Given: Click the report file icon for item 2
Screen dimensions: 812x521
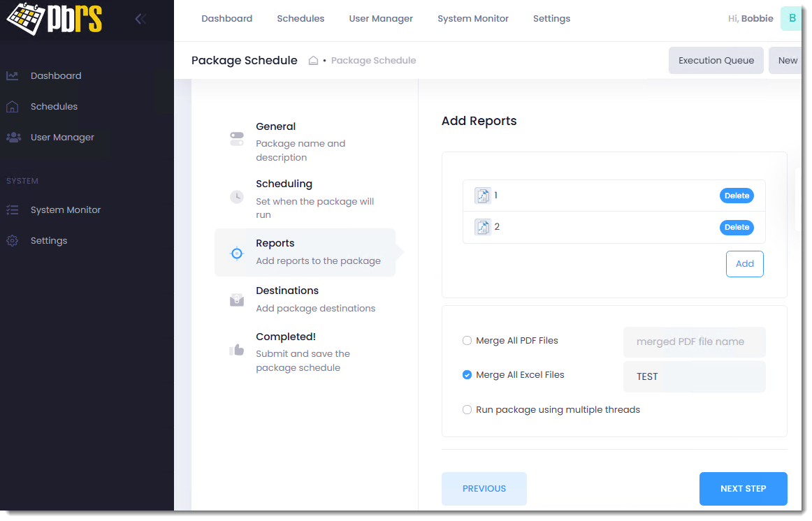Looking at the screenshot, I should 482,227.
